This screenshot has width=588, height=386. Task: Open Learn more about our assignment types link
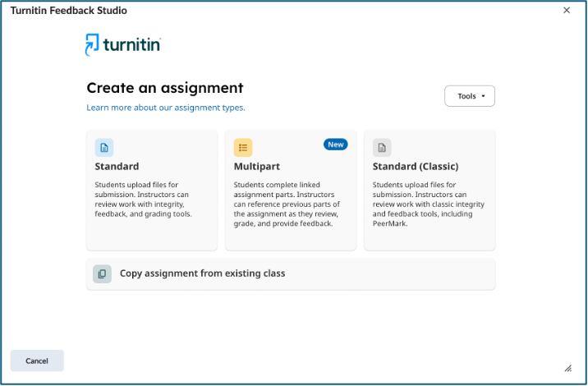click(x=166, y=108)
